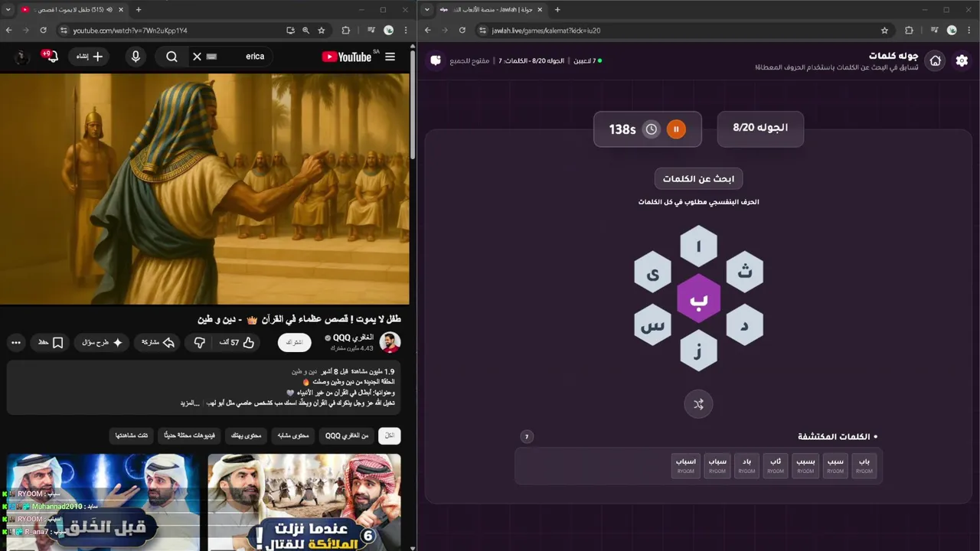Expand video description with ...المزيد
This screenshot has height=551, width=980.
pos(190,403)
